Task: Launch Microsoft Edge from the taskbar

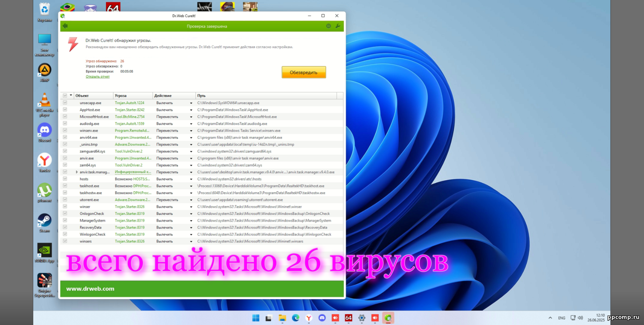Action: coord(295,318)
